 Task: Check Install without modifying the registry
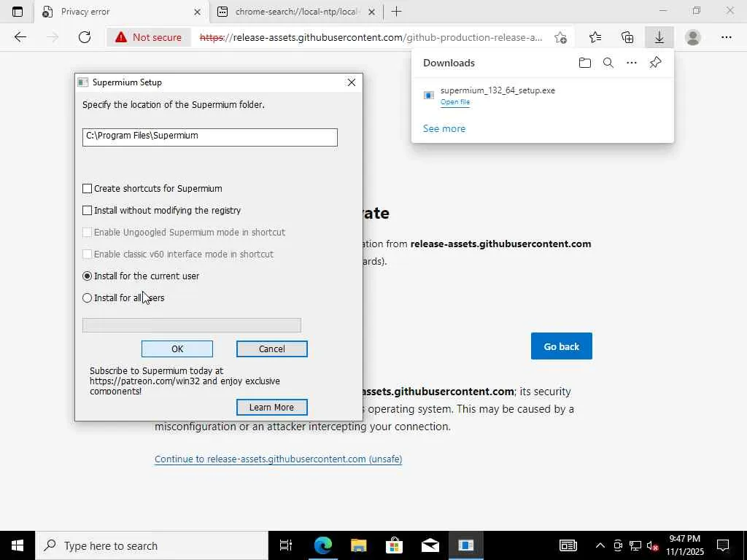(x=88, y=211)
